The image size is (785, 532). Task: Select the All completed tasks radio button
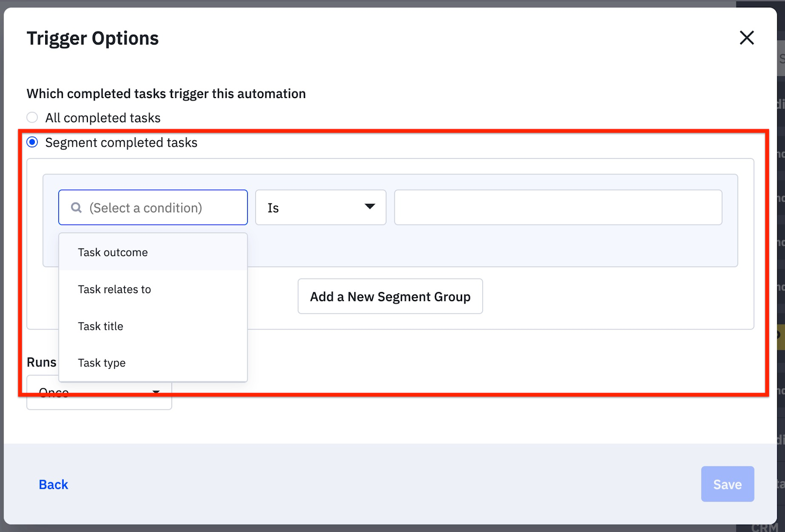[32, 118]
